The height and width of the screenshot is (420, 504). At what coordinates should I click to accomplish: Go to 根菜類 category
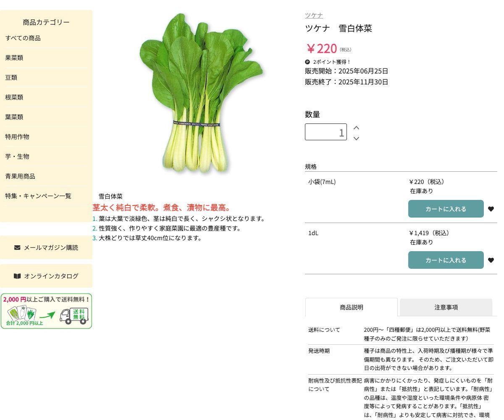coord(14,97)
